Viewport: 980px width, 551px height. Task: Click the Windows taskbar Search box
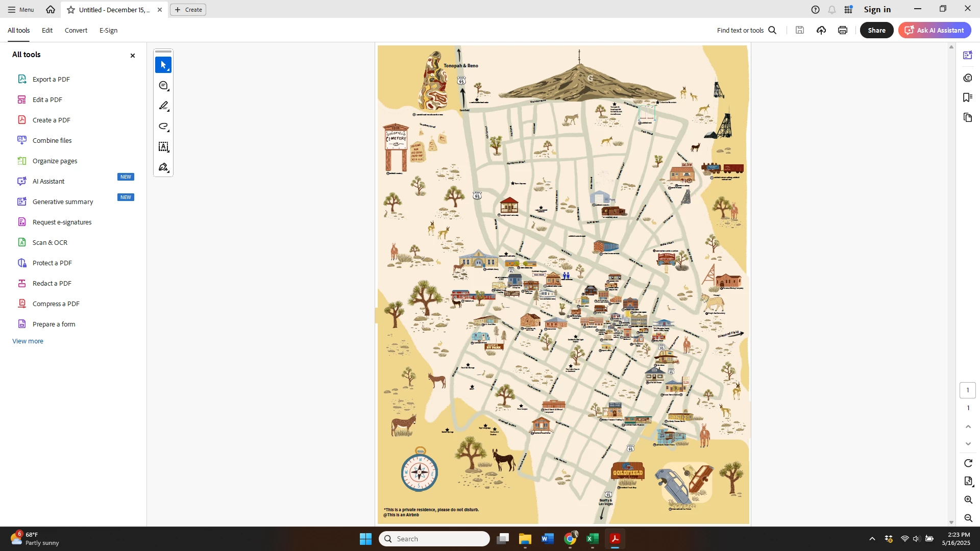434,539
